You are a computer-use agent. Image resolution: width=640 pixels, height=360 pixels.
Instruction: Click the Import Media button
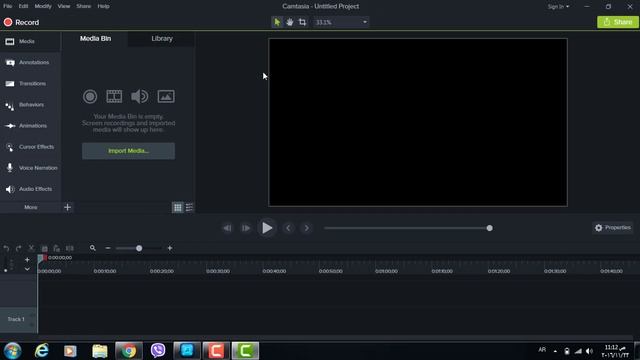pos(129,151)
